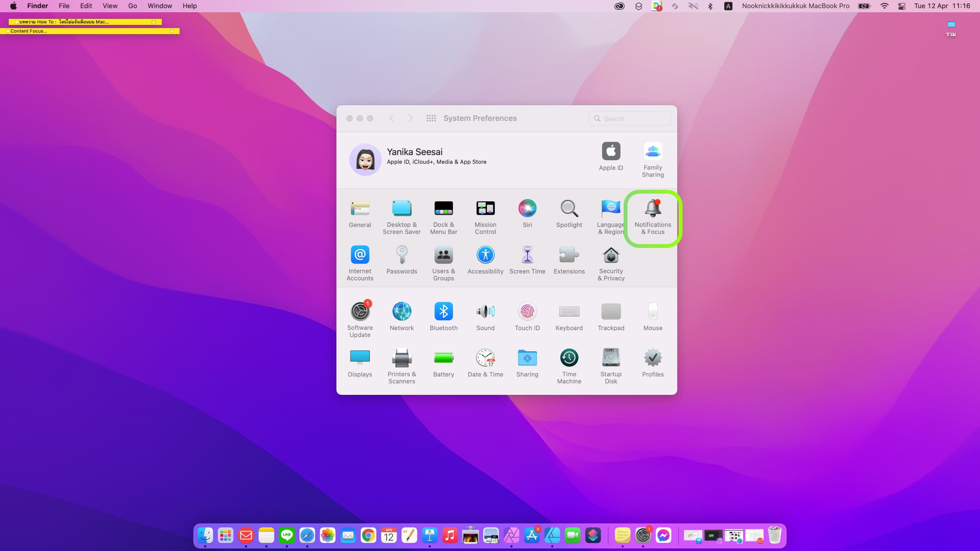Open Control Center from menu bar
This screenshot has height=551, width=980.
(902, 6)
